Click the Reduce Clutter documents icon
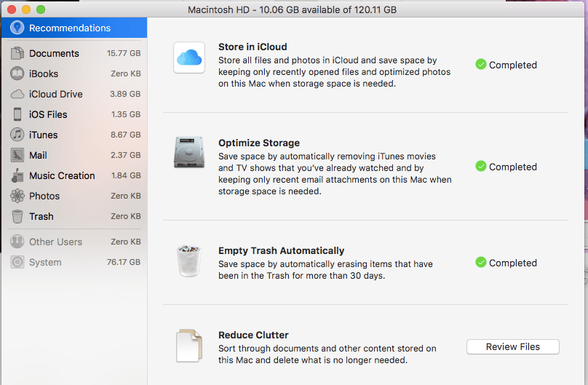Viewport: 588px width, 385px height. (x=189, y=346)
